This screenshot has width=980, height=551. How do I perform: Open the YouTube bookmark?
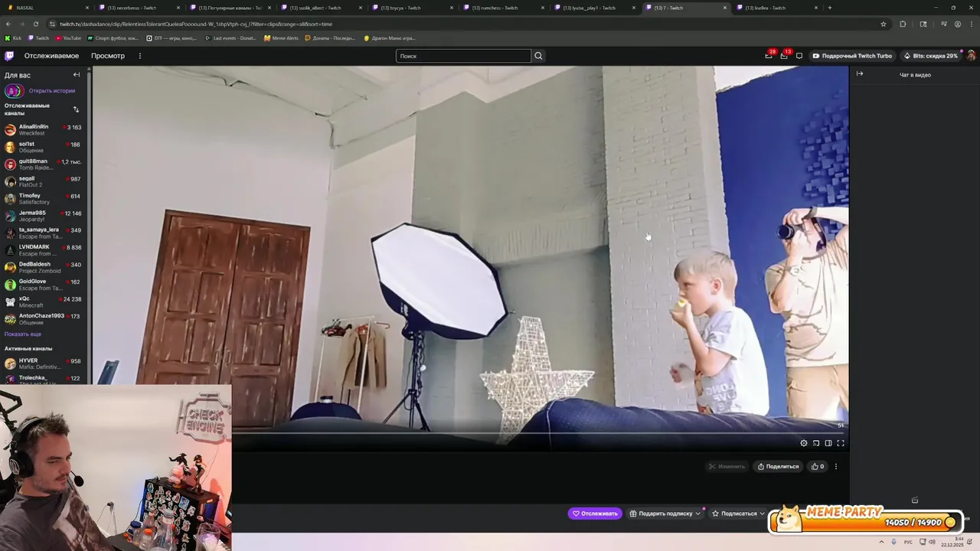point(68,37)
